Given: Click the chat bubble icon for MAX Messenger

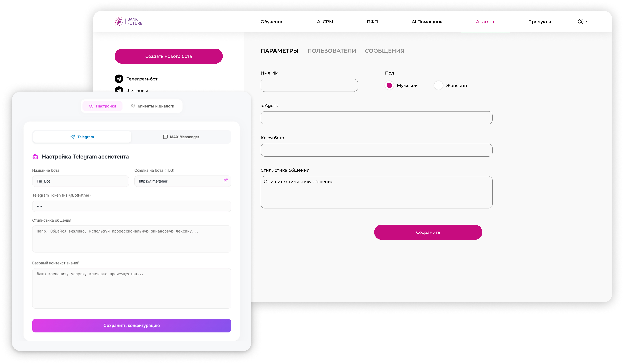Looking at the screenshot, I should click(165, 137).
